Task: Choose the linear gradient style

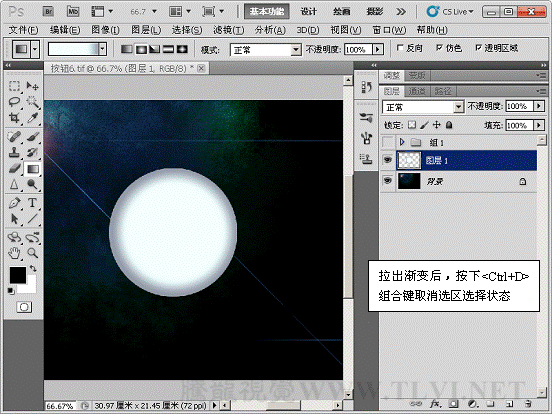Action: (x=127, y=49)
